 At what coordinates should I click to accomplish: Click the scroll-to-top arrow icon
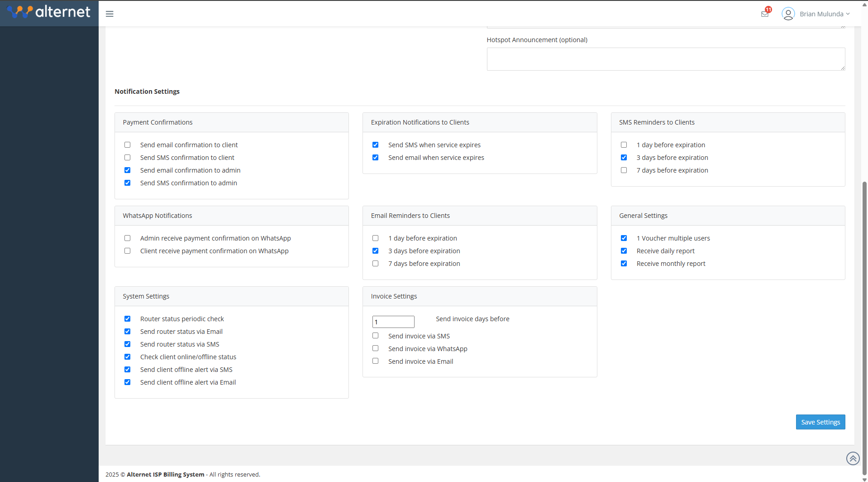[853, 458]
